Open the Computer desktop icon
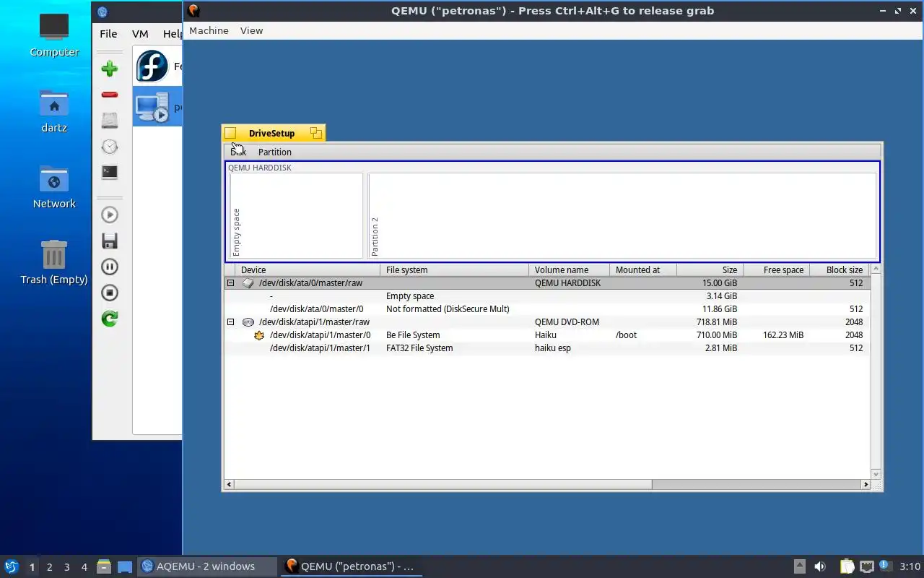The height and width of the screenshot is (578, 924). 54,27
